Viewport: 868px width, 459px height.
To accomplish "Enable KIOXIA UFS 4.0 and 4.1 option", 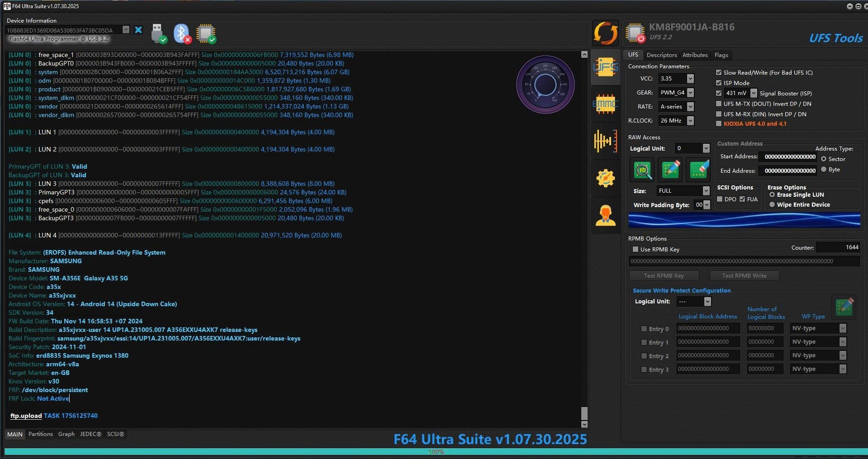I will tap(719, 123).
